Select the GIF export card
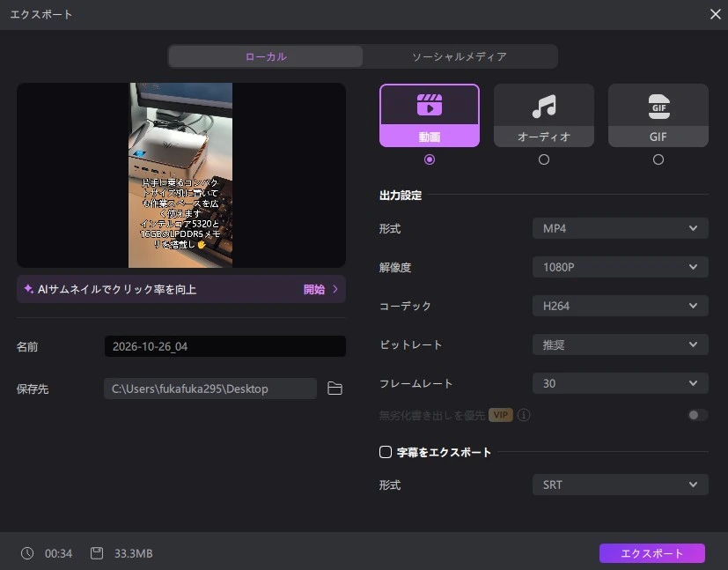This screenshot has height=570, width=728. pyautogui.click(x=658, y=115)
